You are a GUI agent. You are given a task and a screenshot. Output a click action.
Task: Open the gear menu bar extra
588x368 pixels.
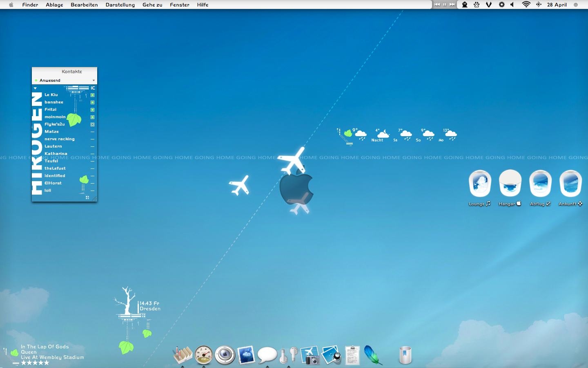tap(501, 4)
